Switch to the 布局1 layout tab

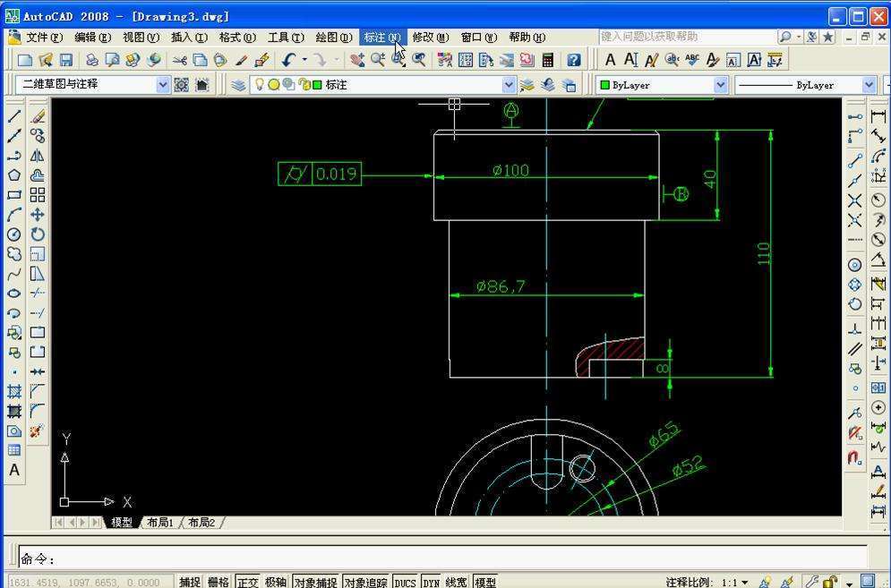(x=160, y=523)
